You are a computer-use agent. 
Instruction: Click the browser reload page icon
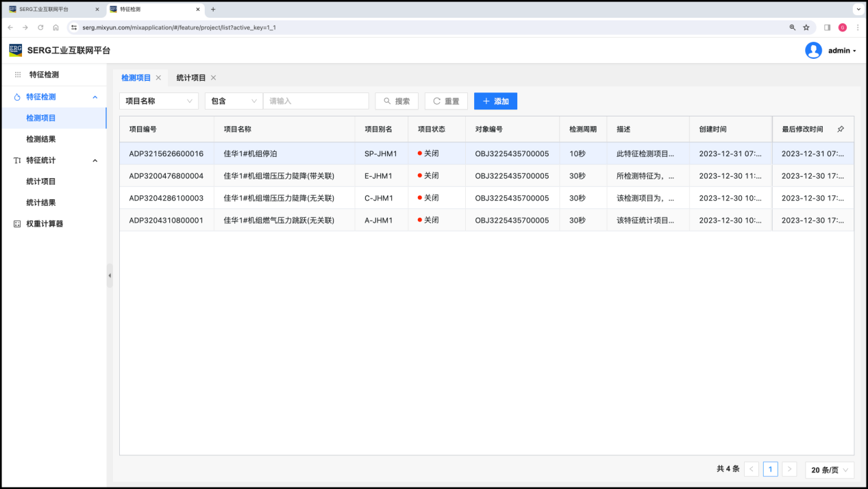click(x=40, y=27)
